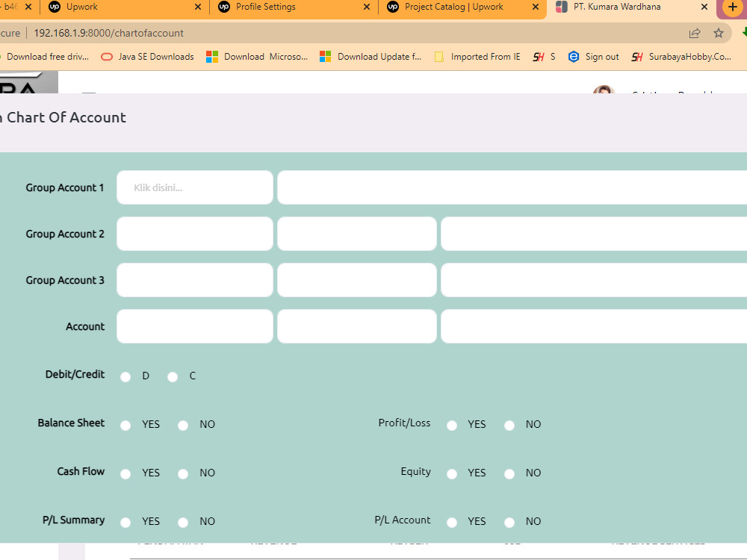
Task: Click middle Group Account 3 field
Action: [x=357, y=280]
